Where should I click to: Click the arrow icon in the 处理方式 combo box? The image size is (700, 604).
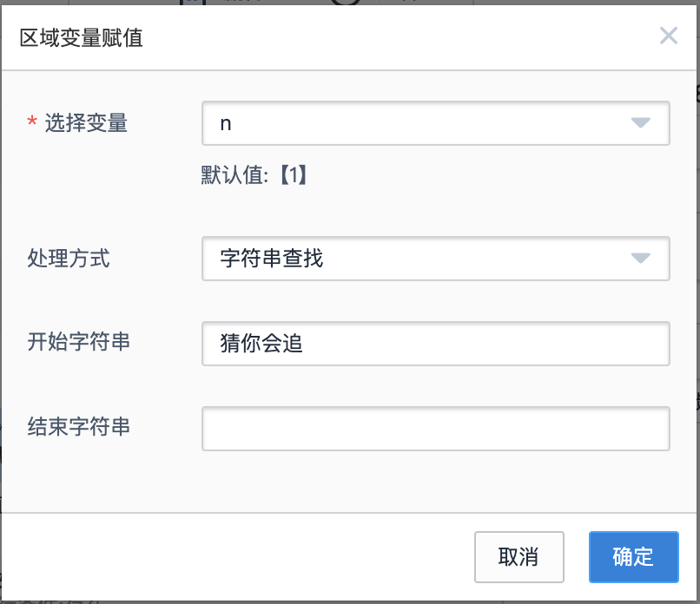641,258
